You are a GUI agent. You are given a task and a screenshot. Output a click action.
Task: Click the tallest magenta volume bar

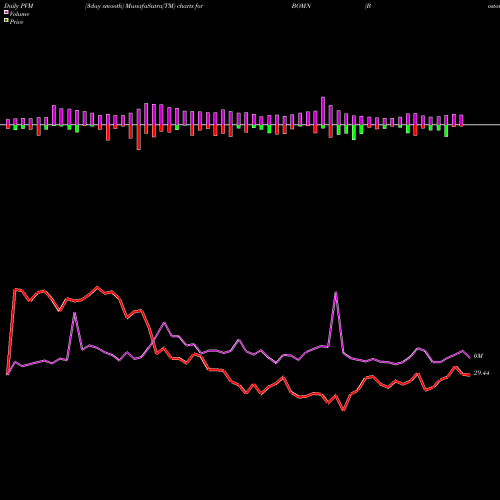[x=323, y=112]
